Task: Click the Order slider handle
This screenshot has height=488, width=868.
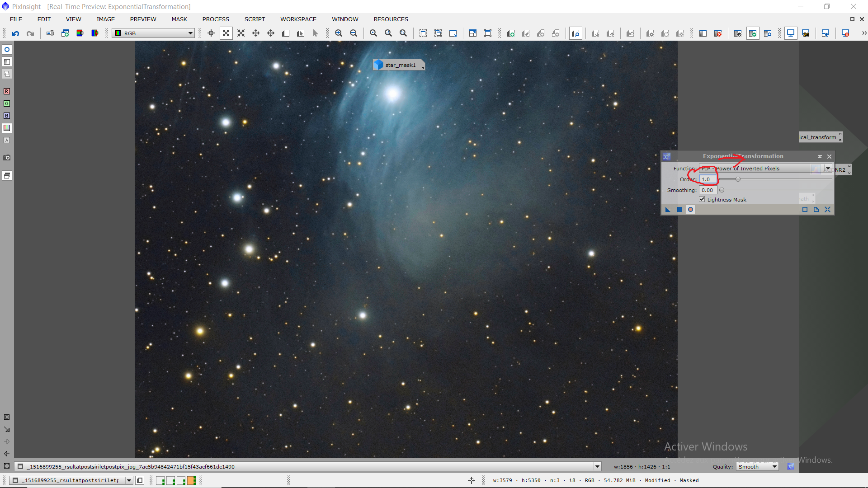Action: [738, 179]
